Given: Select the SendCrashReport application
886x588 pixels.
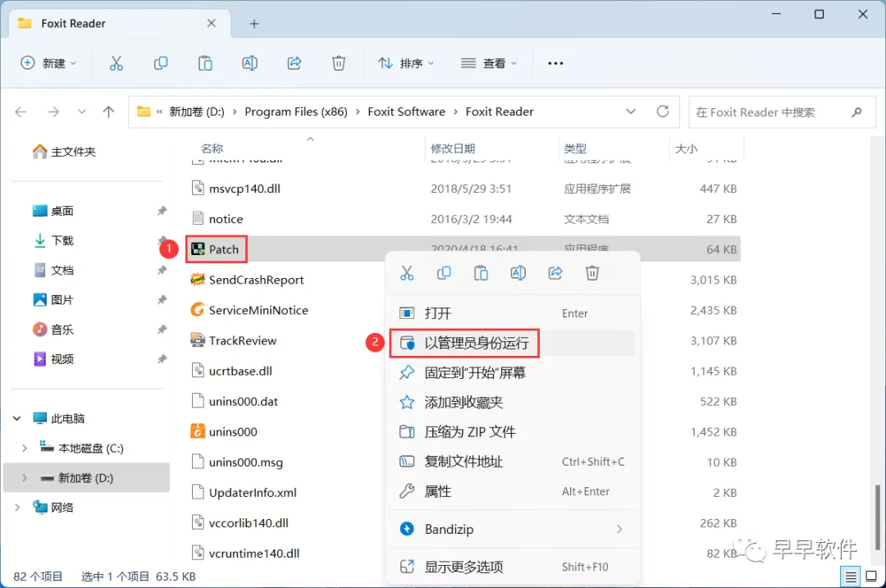Looking at the screenshot, I should [247, 280].
